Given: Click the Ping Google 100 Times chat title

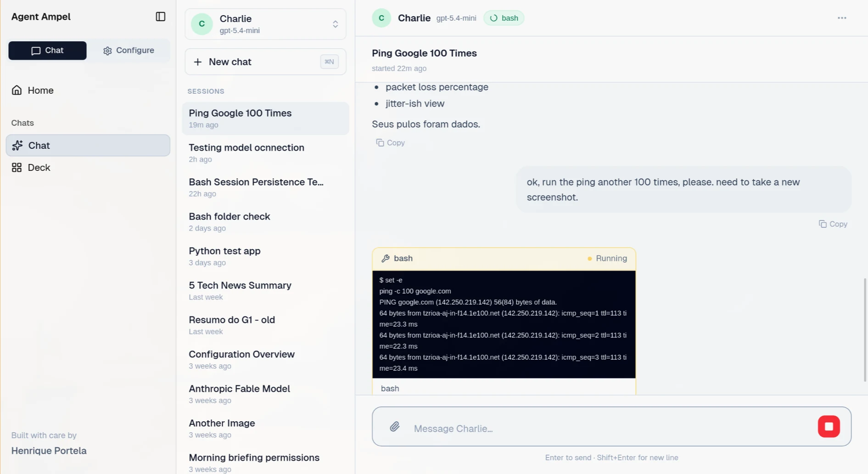Looking at the screenshot, I should [x=424, y=53].
